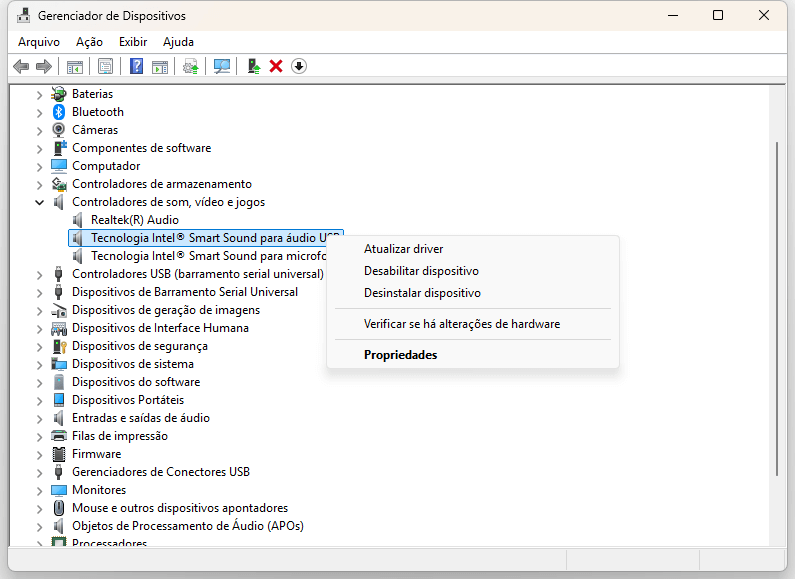
Task: Click the scan for hardware changes monitor icon
Action: [x=222, y=66]
